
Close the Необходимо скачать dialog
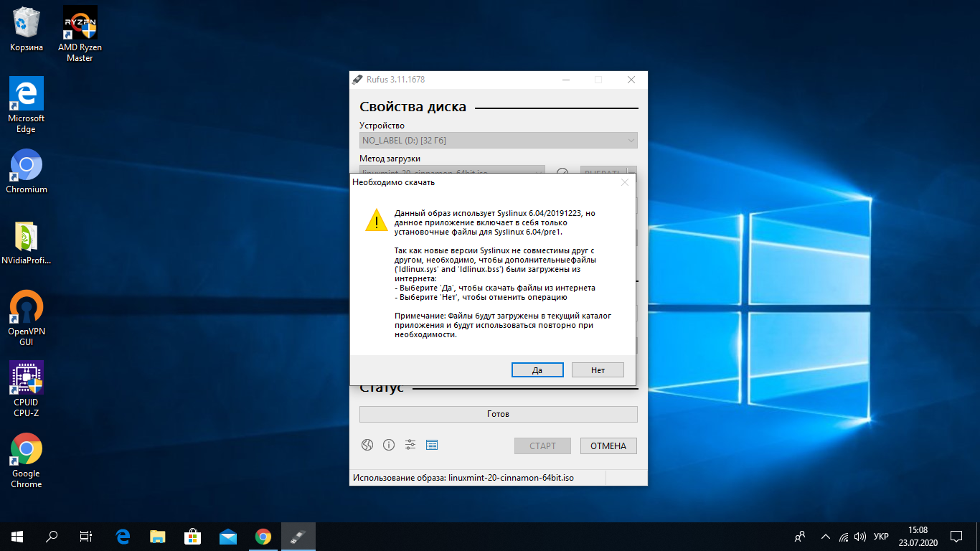[x=625, y=182]
